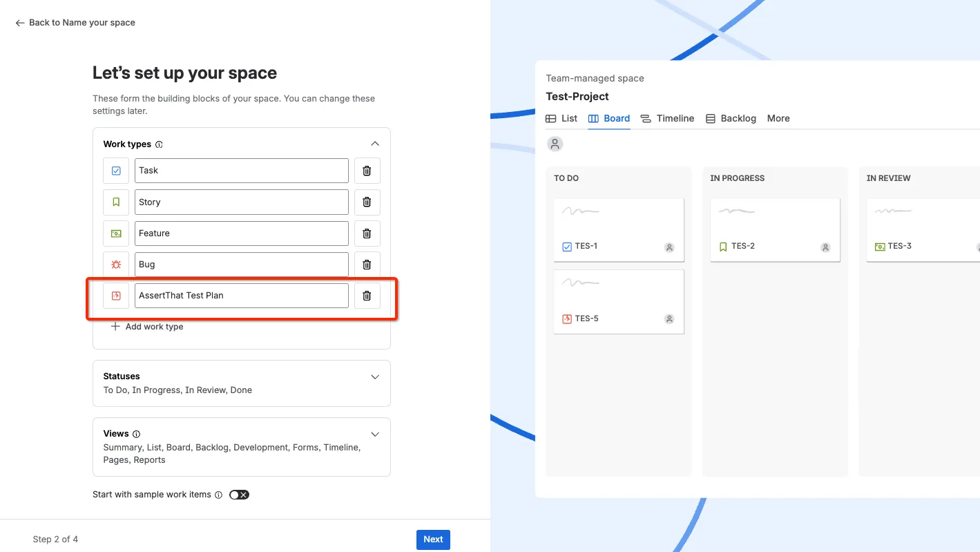Click the info icon beside Work types
Image resolution: width=980 pixels, height=552 pixels.
pyautogui.click(x=159, y=144)
